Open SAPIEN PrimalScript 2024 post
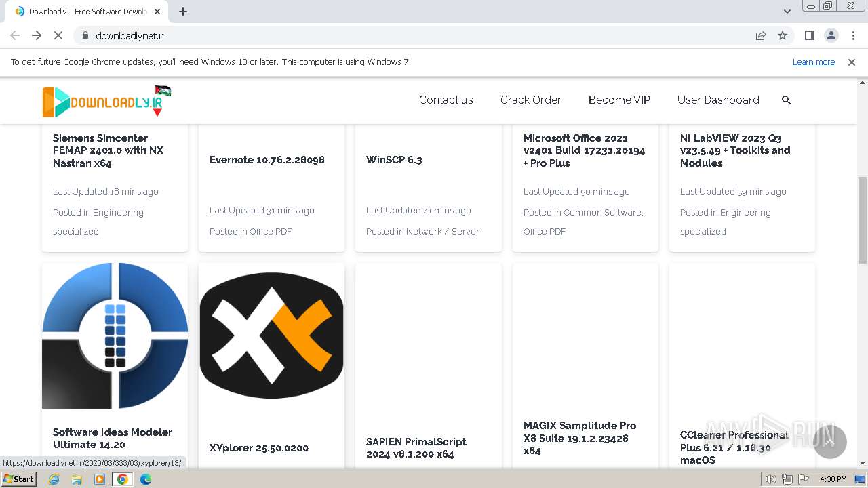 tap(416, 448)
